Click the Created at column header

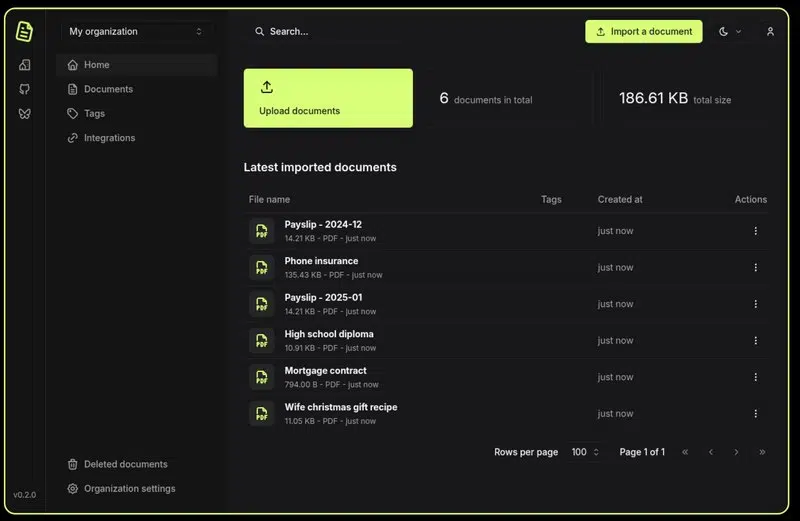pyautogui.click(x=620, y=200)
